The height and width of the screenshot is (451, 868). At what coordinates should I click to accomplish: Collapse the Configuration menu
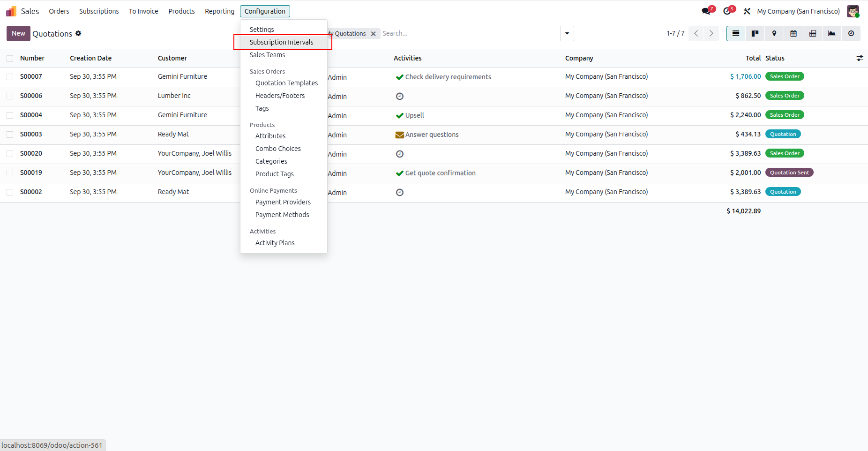coord(265,11)
